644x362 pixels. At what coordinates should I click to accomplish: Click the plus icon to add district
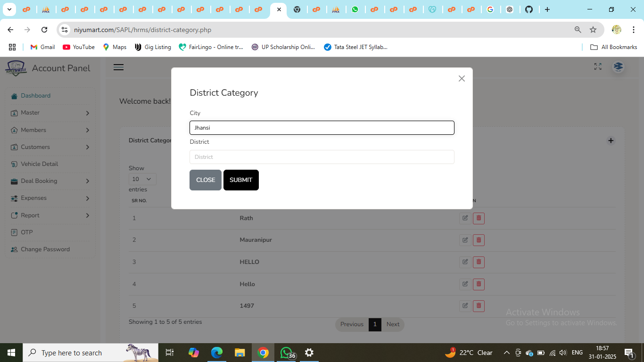click(611, 140)
